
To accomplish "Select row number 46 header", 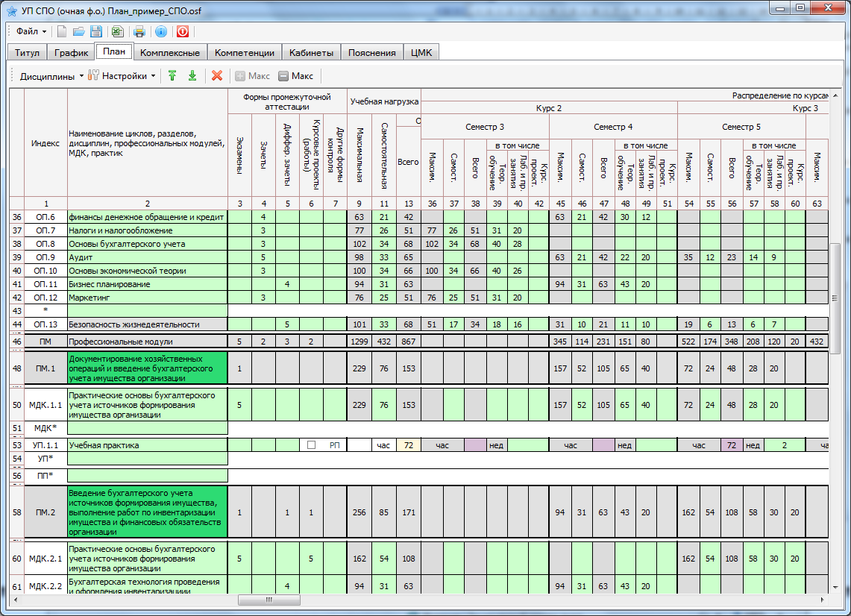I will pyautogui.click(x=17, y=342).
